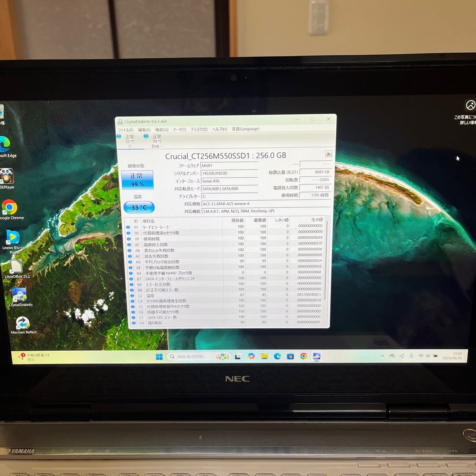Open the 編集(E) menu

pos(144,130)
